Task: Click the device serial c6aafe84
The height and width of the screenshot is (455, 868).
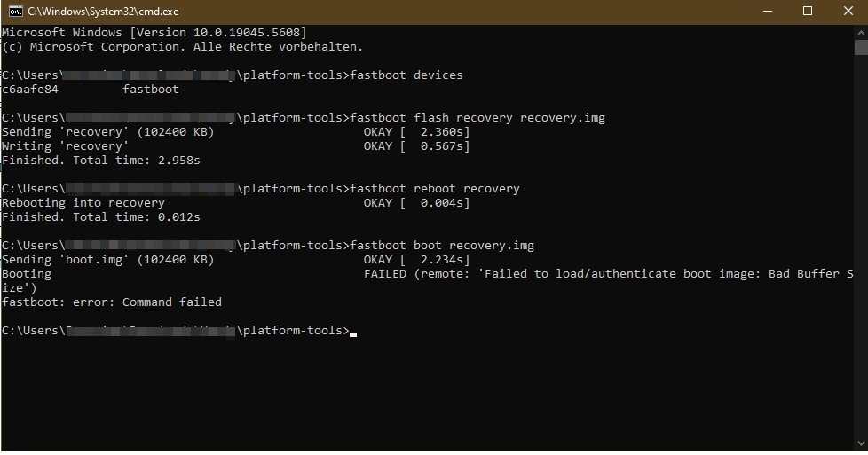Action: point(30,89)
